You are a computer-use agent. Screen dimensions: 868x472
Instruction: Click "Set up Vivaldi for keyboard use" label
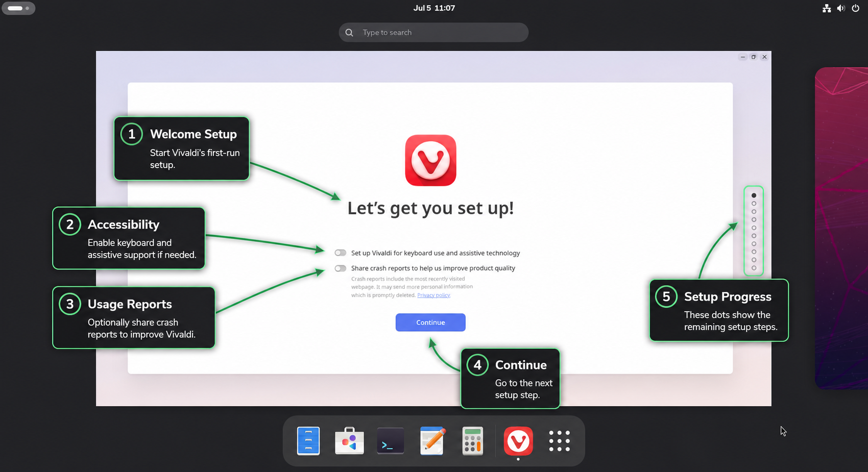(436, 253)
